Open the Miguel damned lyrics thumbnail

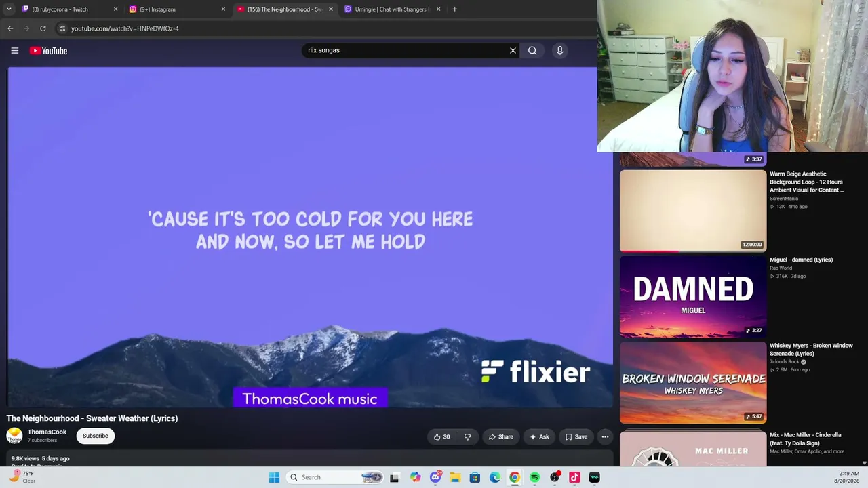click(x=693, y=296)
